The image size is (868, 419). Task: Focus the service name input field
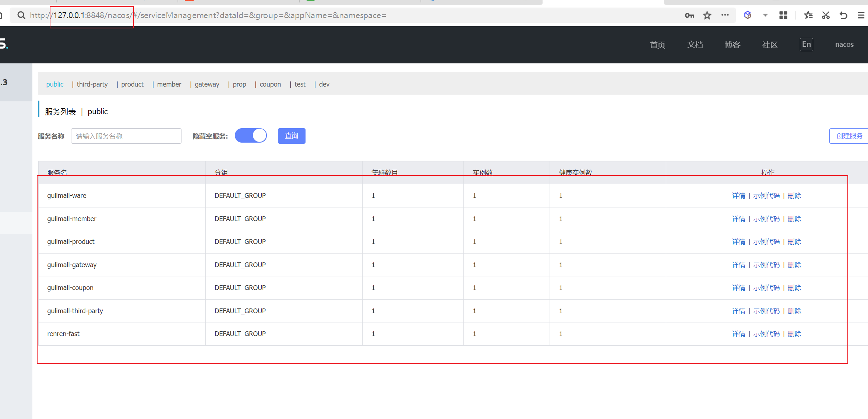(x=126, y=136)
